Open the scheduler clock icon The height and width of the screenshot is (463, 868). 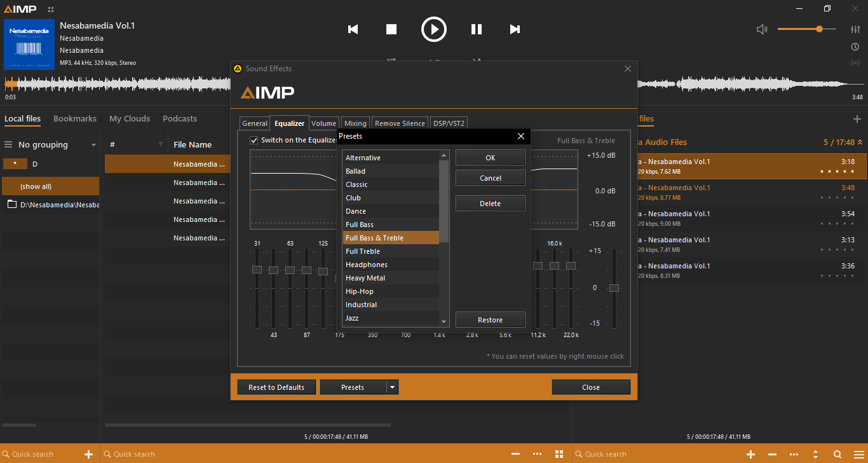[x=855, y=47]
